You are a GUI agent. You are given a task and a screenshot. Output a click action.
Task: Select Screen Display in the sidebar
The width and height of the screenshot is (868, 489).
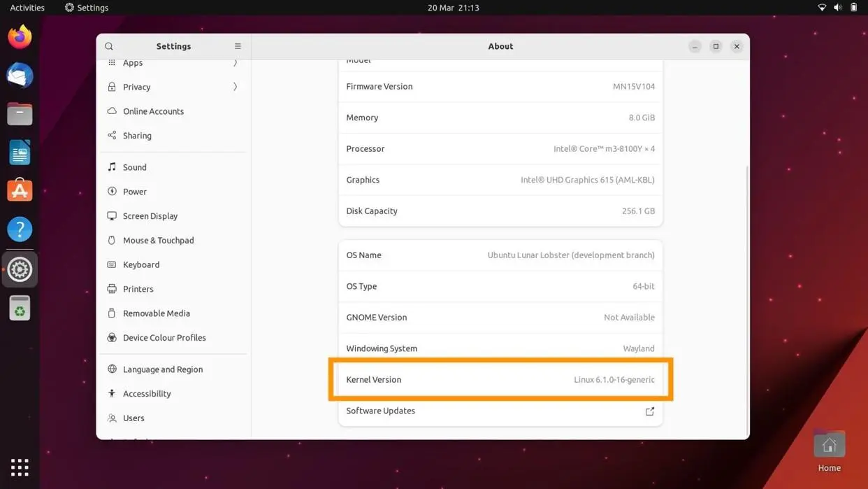click(x=173, y=216)
